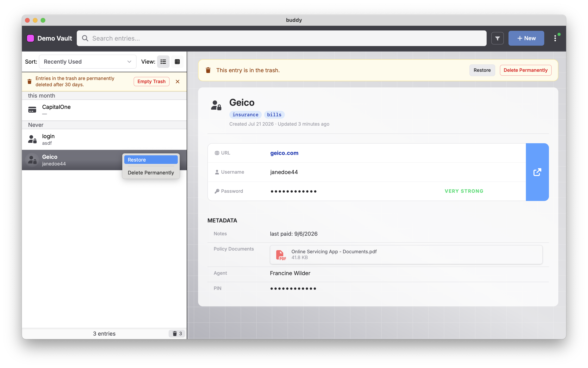This screenshot has width=588, height=368.
Task: Click the Created Jul 21 2026 timestamp
Action: (x=251, y=124)
